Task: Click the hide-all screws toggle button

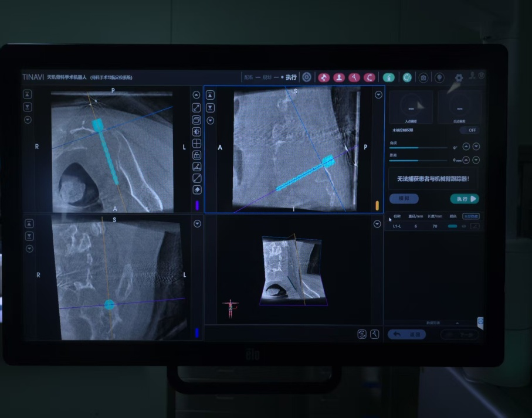Action: (470, 216)
